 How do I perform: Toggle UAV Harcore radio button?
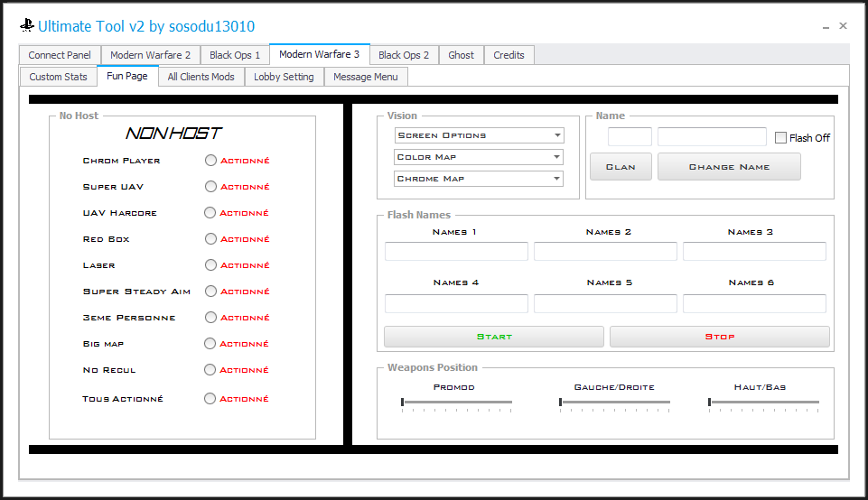210,212
